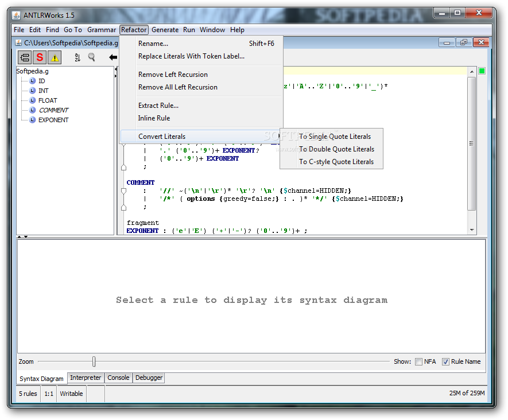Click the 25M of 259M memory status

[x=467, y=393]
